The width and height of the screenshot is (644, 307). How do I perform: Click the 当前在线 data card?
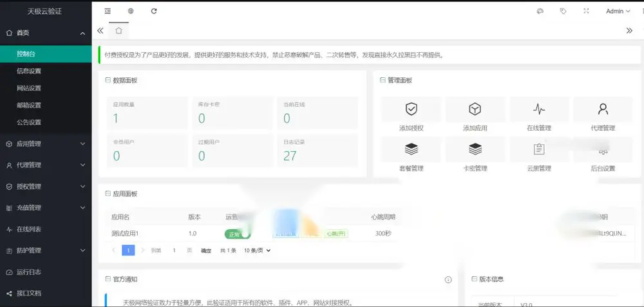(317, 112)
